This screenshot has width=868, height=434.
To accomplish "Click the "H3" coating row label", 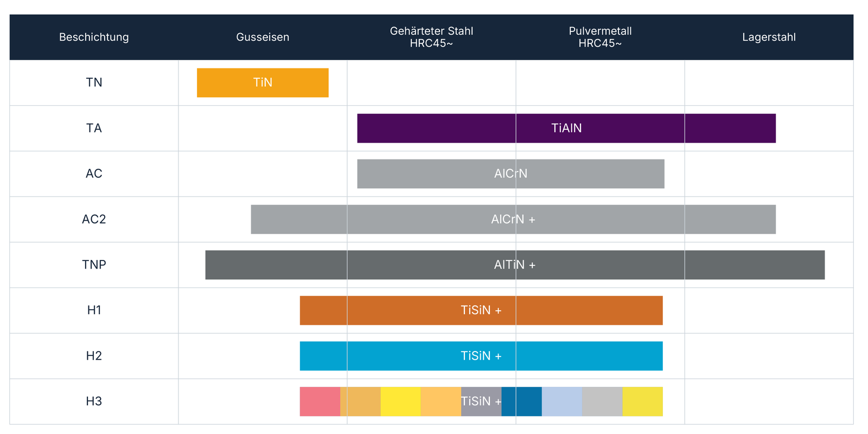I will pyautogui.click(x=94, y=401).
